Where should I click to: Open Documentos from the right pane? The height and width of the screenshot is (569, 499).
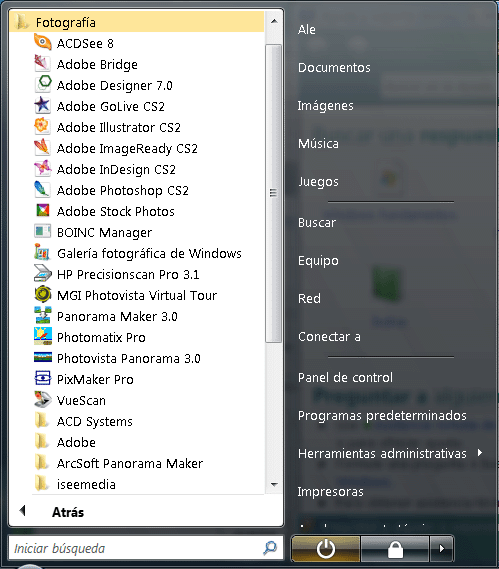pyautogui.click(x=334, y=68)
